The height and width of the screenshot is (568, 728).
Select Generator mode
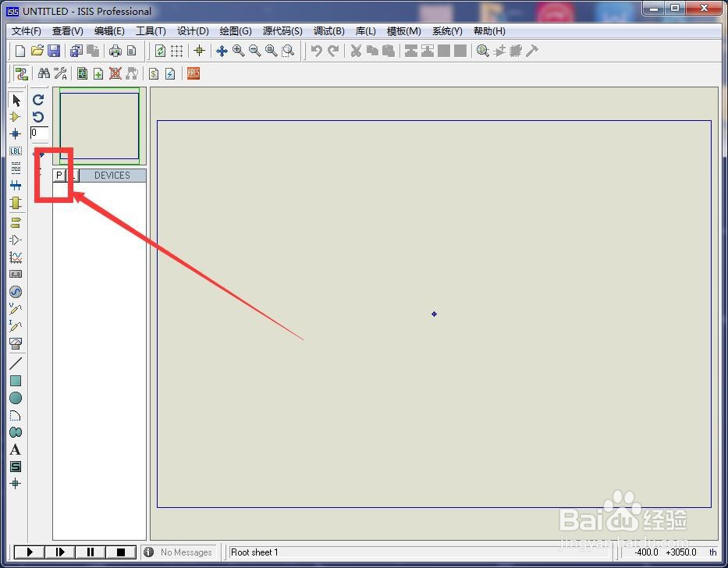16,292
